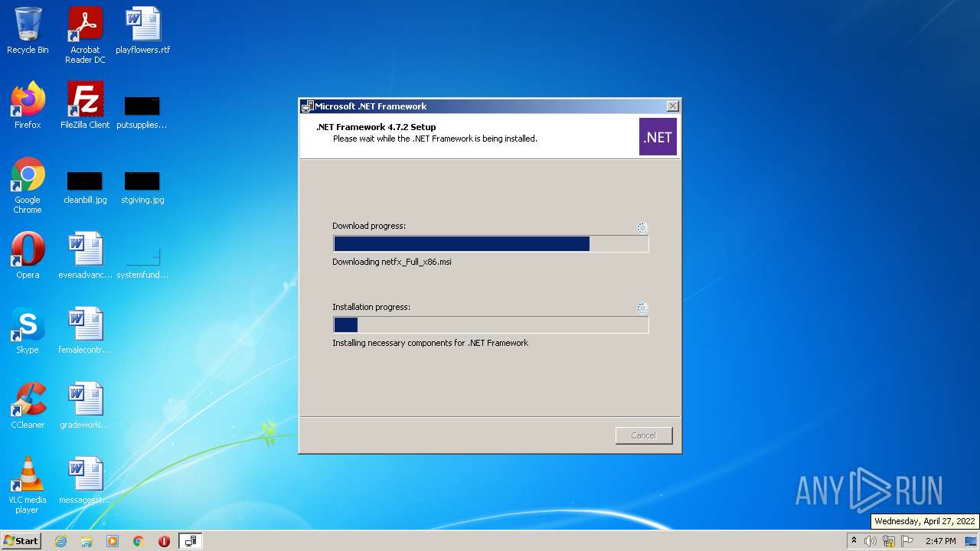Open Chrome from the taskbar
The width and height of the screenshot is (980, 551).
pos(139,541)
